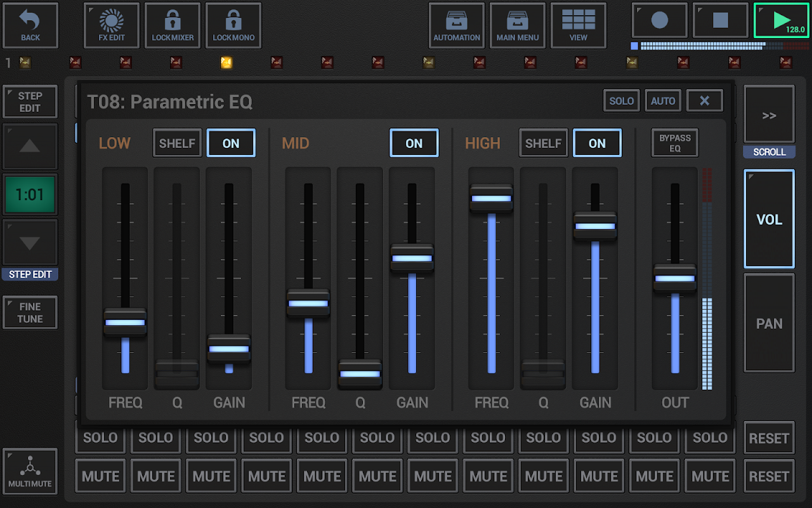Turn off the LOW band ON toggle

(x=231, y=143)
